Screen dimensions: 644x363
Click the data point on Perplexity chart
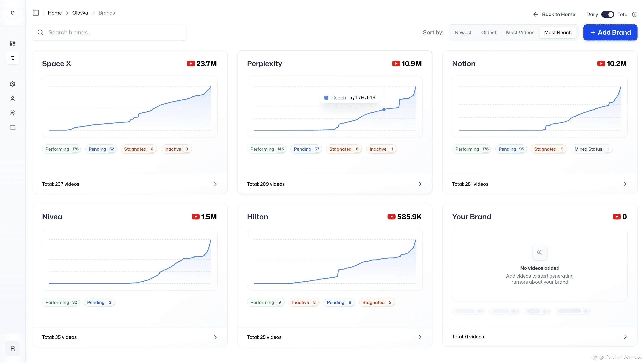383,110
